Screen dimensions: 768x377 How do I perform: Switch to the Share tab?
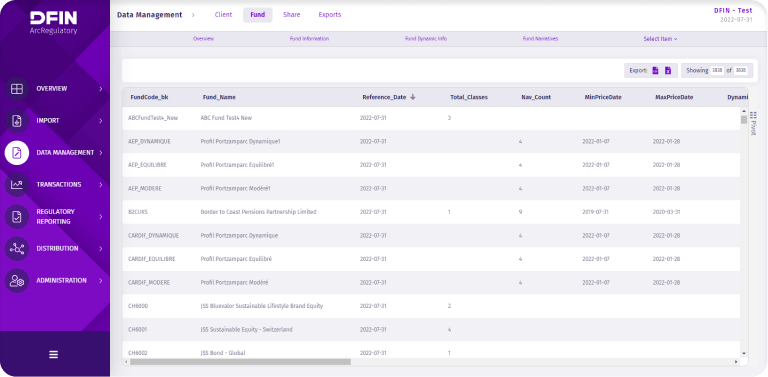291,15
